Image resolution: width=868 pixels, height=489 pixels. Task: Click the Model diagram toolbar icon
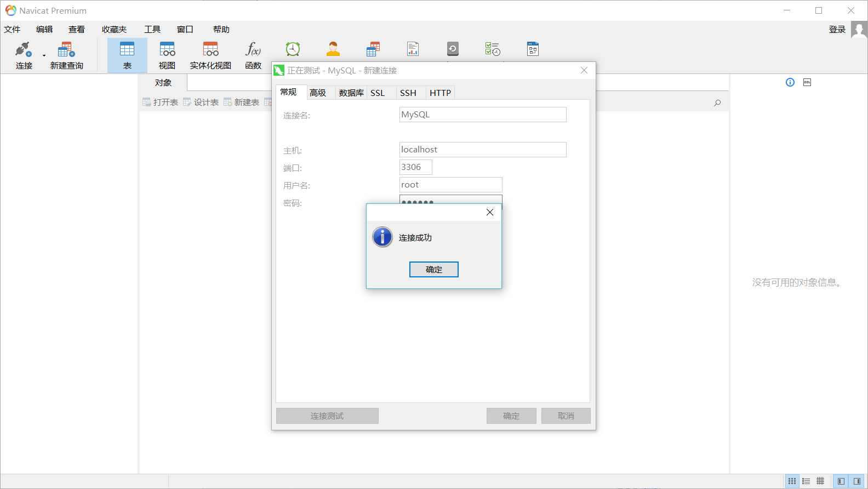pos(533,49)
